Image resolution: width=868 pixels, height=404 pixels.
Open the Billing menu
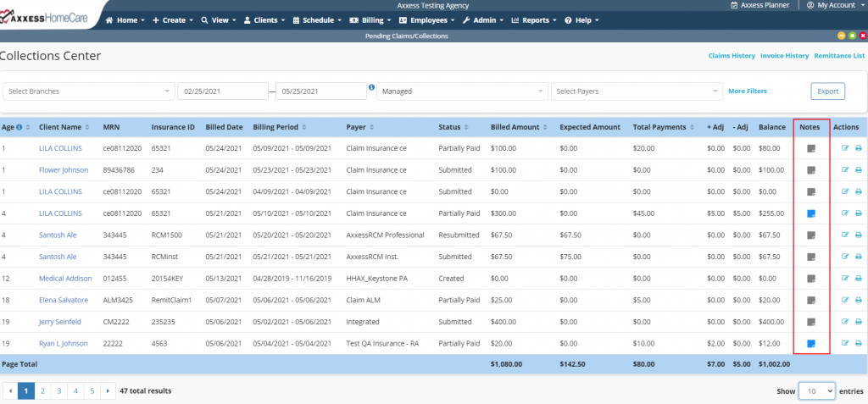click(x=370, y=20)
